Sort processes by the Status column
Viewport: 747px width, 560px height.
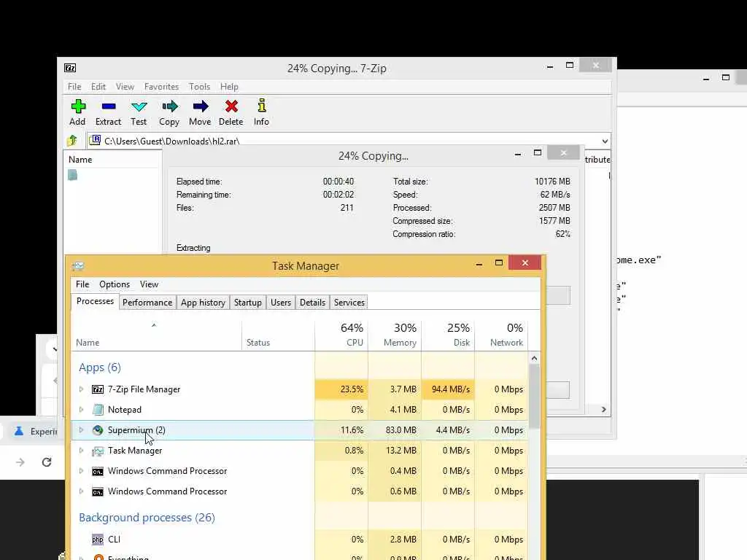[x=278, y=335]
